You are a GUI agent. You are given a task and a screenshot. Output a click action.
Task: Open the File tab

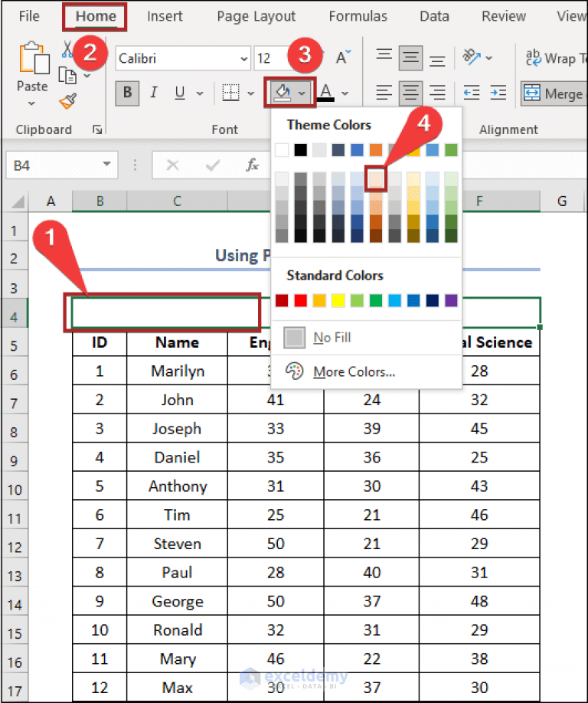[29, 16]
